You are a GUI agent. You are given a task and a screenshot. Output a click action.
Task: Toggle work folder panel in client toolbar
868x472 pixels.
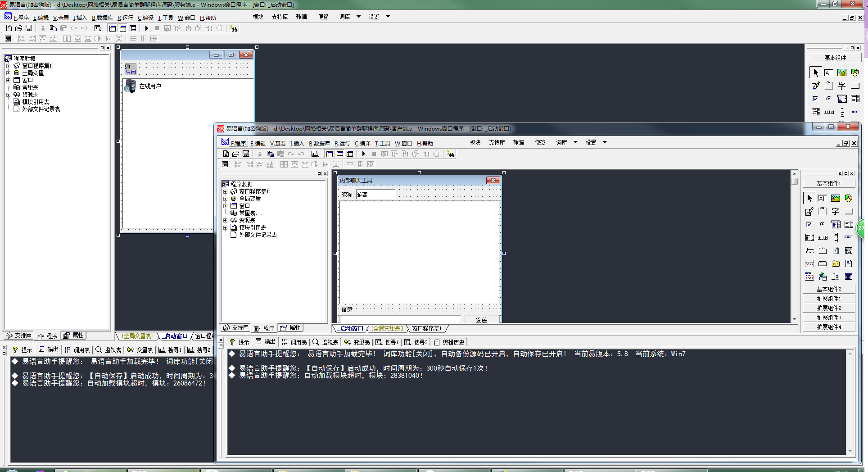pyautogui.click(x=330, y=154)
